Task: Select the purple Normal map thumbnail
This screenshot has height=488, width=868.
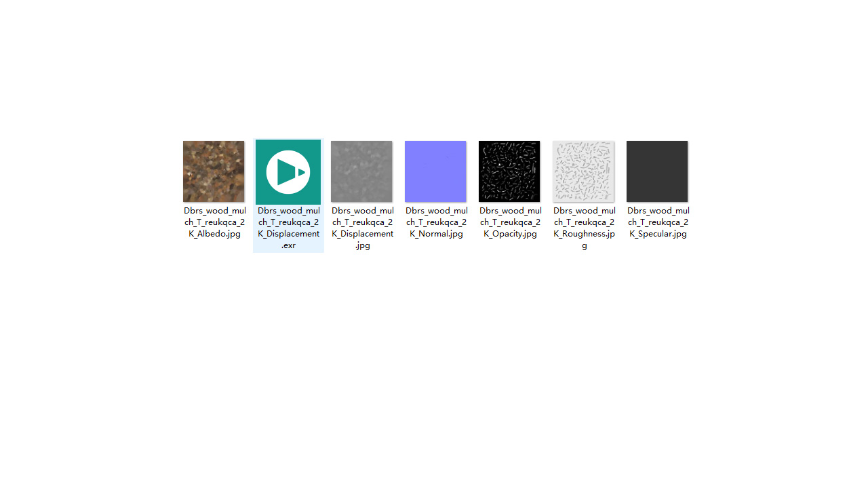Action: pos(435,171)
